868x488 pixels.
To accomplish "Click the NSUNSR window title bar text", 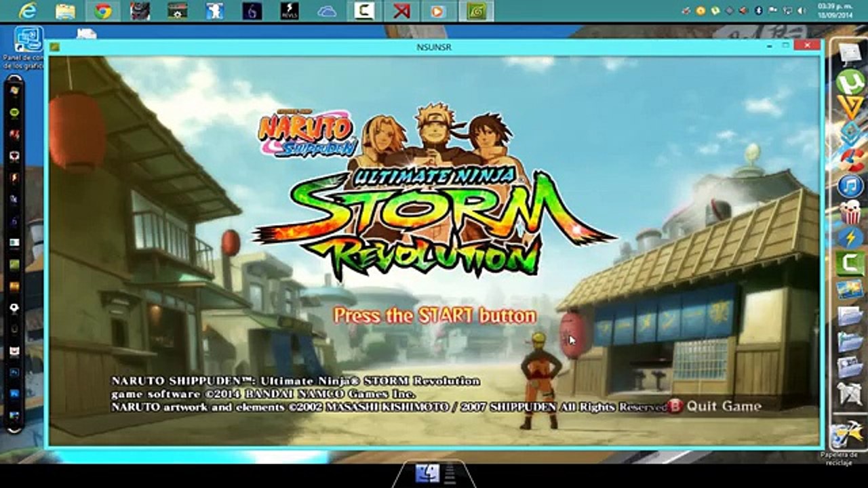I will (x=434, y=47).
